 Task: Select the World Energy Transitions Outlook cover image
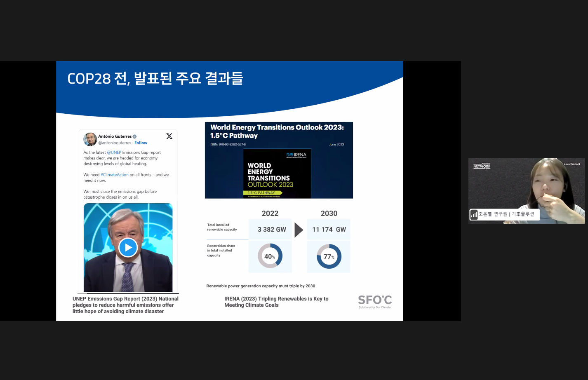tap(277, 174)
